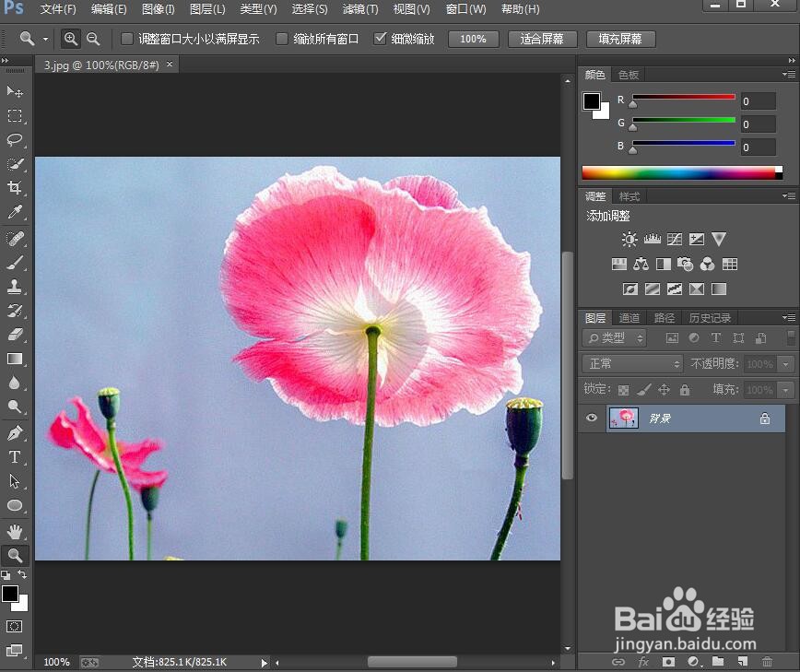Disable scrubby zoom checkbox
The width and height of the screenshot is (800, 672).
(380, 39)
